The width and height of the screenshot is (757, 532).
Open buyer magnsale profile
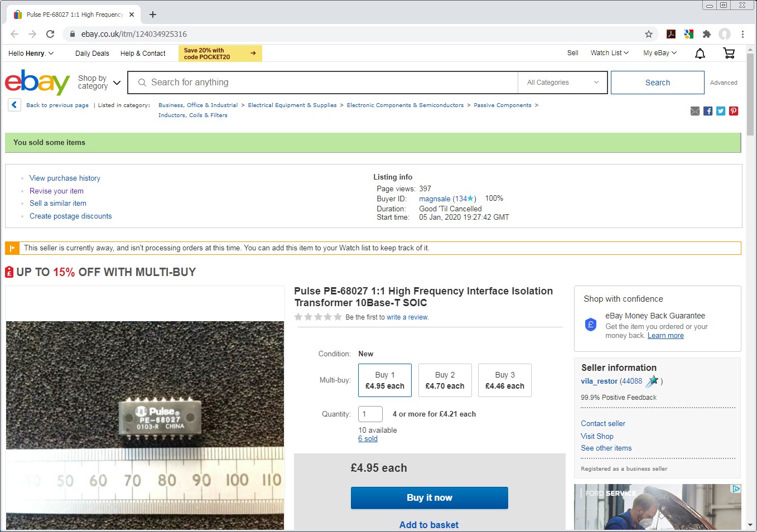[x=435, y=199]
